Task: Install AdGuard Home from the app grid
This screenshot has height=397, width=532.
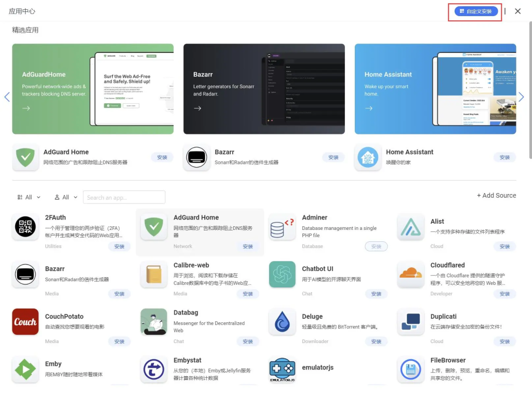Action: click(x=248, y=247)
